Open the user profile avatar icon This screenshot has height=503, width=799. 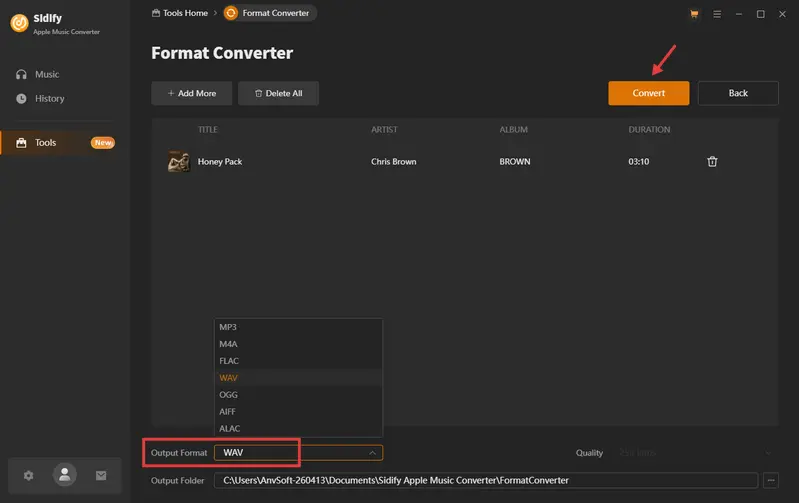pos(65,475)
